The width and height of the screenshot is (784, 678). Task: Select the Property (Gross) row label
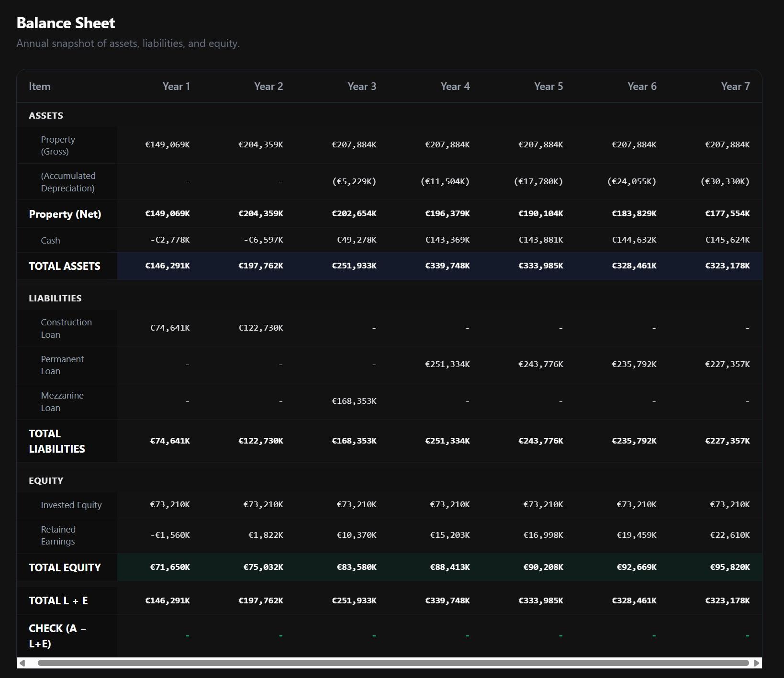[x=57, y=145]
